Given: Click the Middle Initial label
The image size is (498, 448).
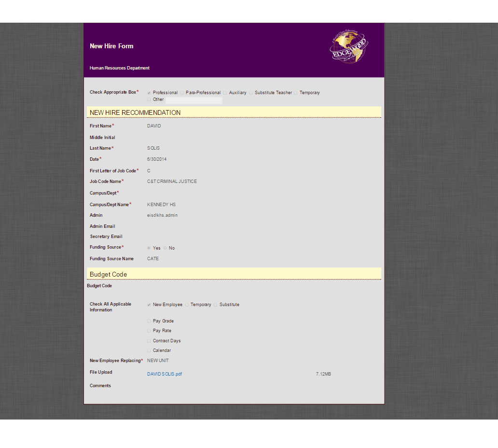Looking at the screenshot, I should (102, 137).
